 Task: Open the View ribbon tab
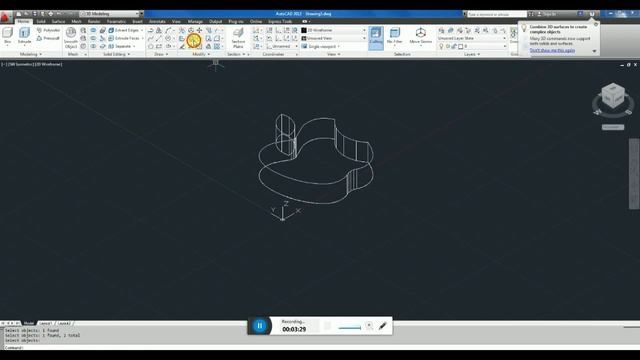(x=176, y=21)
